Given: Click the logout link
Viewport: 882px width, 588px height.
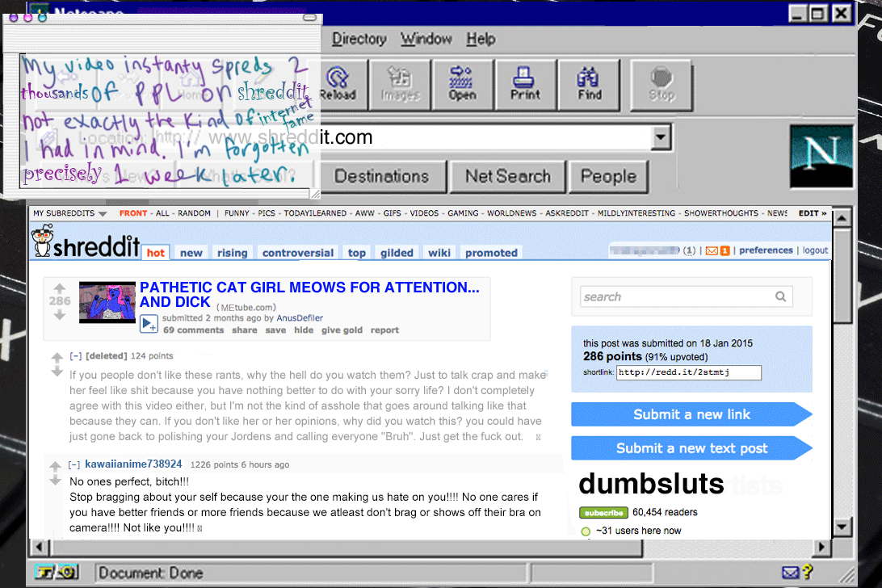Looking at the screenshot, I should (815, 250).
